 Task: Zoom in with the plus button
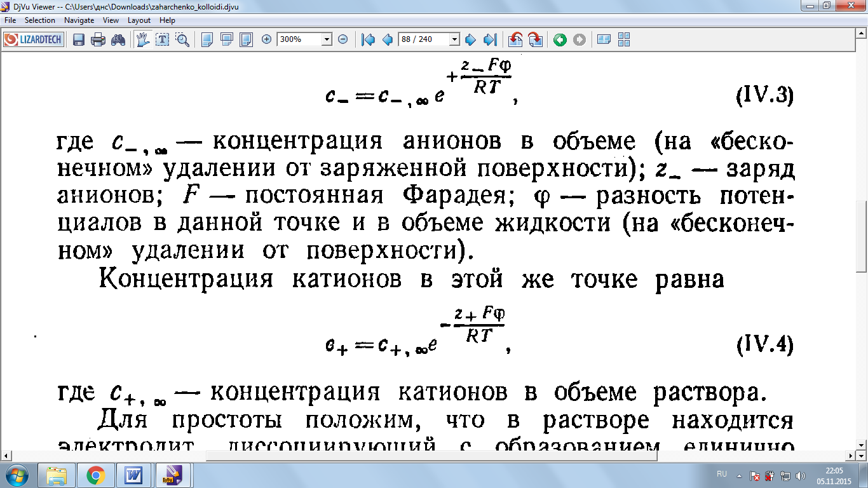267,39
